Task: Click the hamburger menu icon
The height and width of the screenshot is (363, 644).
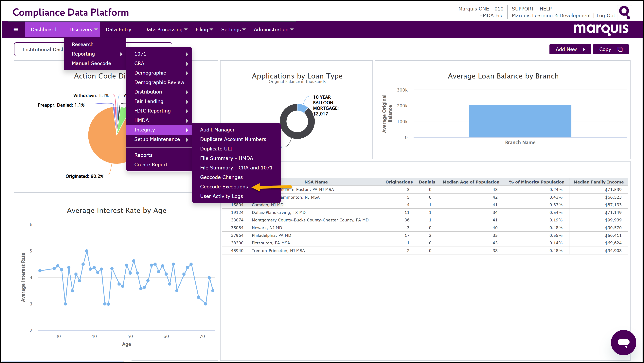Action: [15, 29]
